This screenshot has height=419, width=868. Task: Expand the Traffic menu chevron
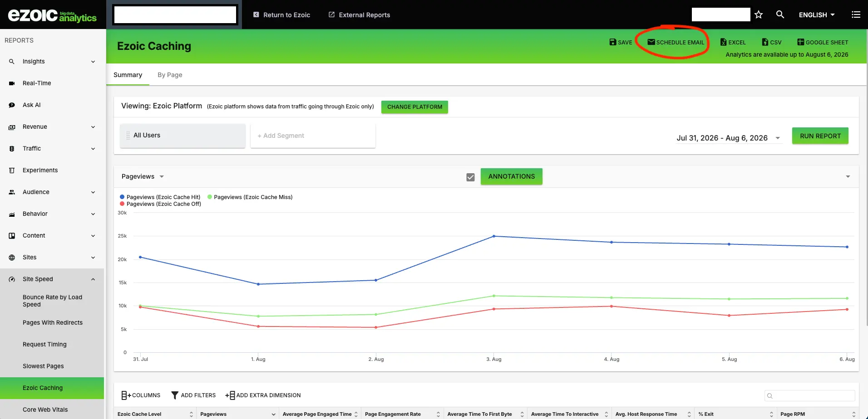click(x=93, y=149)
